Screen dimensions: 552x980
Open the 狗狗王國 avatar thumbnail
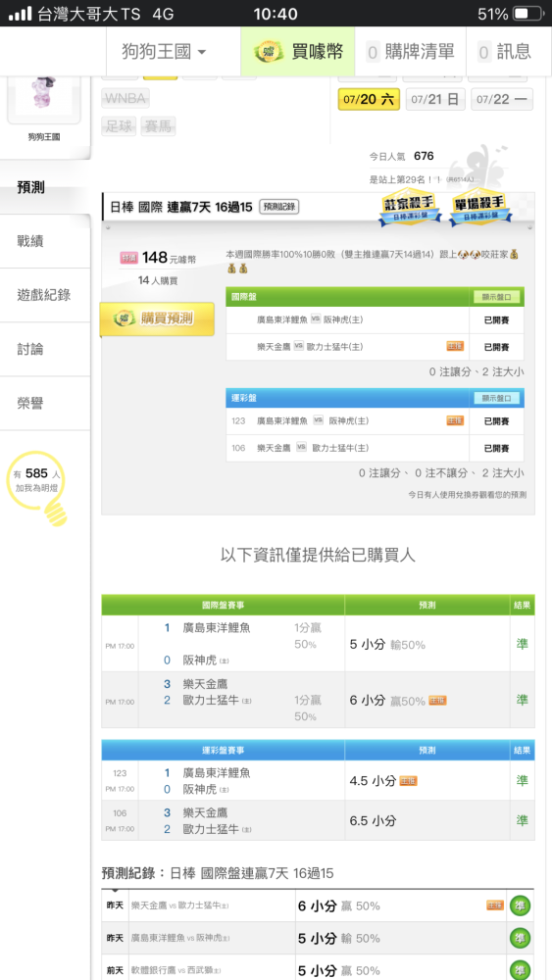[44, 99]
